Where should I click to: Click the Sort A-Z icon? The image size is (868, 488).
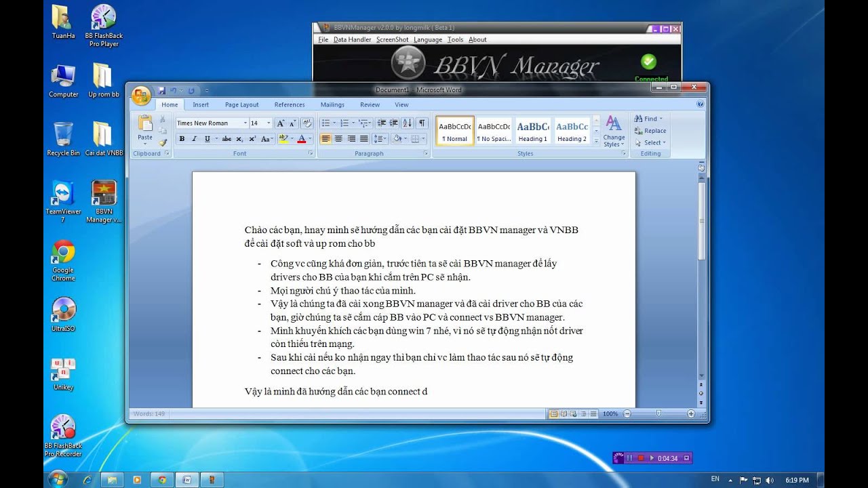point(407,123)
